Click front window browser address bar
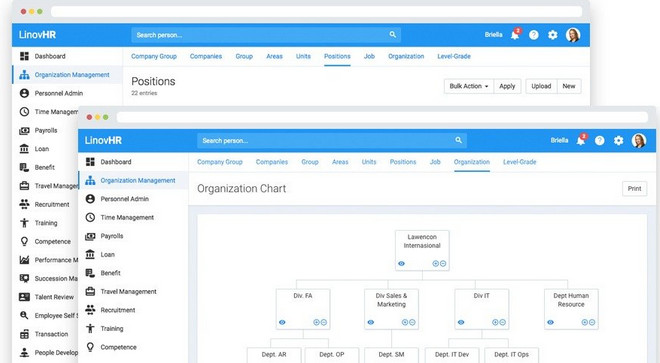 382,117
